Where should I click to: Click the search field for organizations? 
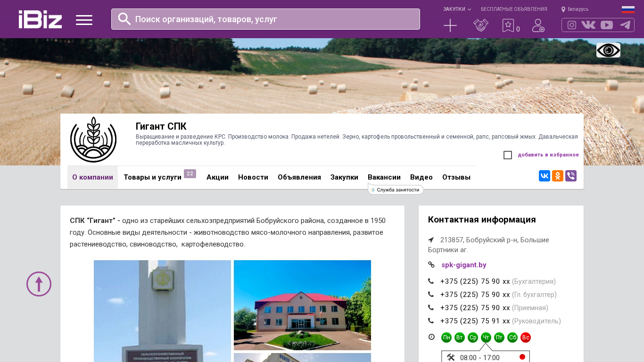coord(265,19)
